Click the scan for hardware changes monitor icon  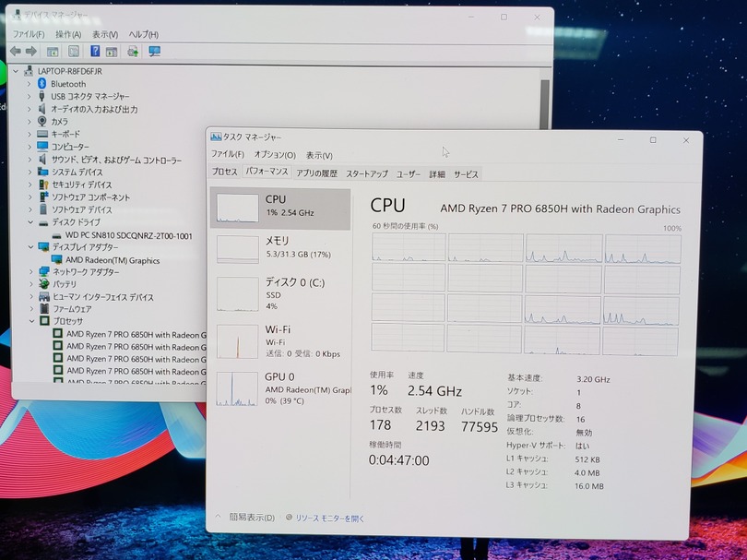154,52
